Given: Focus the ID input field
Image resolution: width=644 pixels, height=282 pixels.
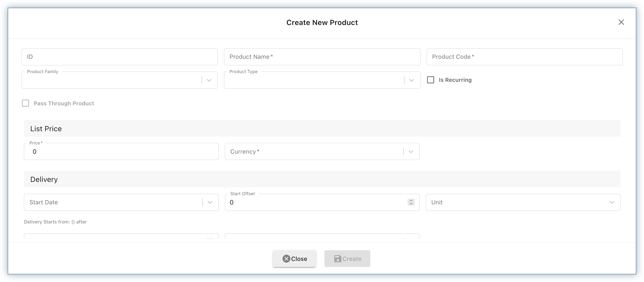Looking at the screenshot, I should 120,57.
